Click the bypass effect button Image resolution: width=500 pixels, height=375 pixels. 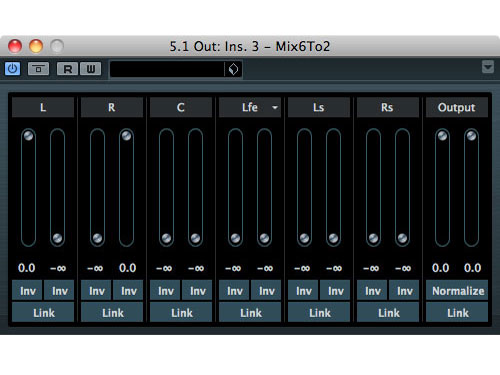coord(38,69)
